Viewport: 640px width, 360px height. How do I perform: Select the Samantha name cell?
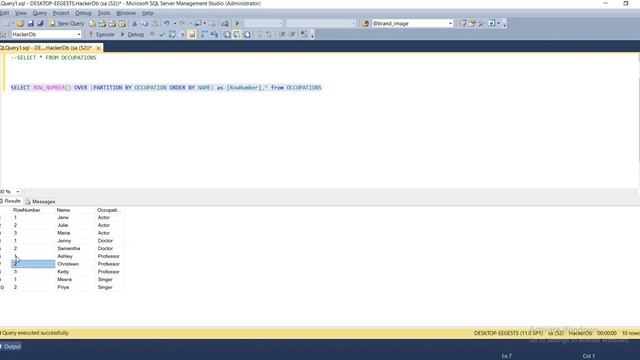(x=75, y=249)
